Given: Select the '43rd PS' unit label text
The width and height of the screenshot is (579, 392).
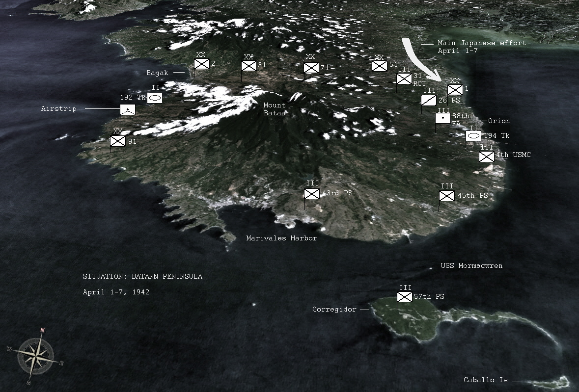Looking at the screenshot, I should 337,193.
